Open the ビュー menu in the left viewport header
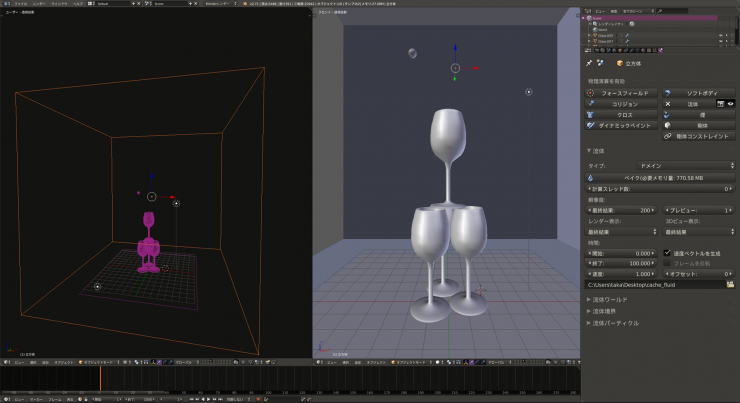Viewport: 740px width, 403px height. 19,362
